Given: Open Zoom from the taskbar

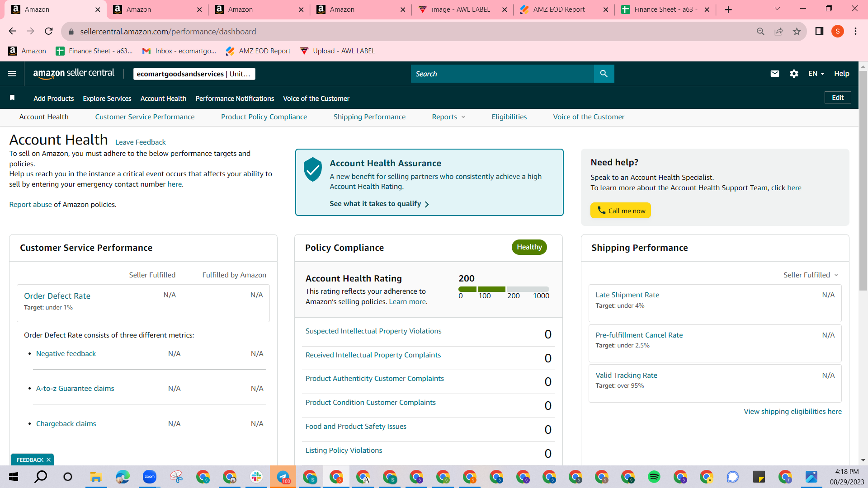Looking at the screenshot, I should point(149,477).
